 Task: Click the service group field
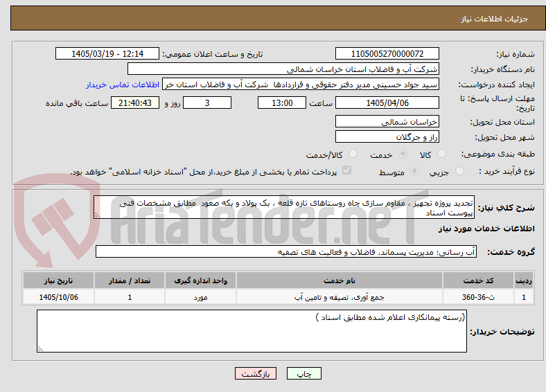coord(286,251)
